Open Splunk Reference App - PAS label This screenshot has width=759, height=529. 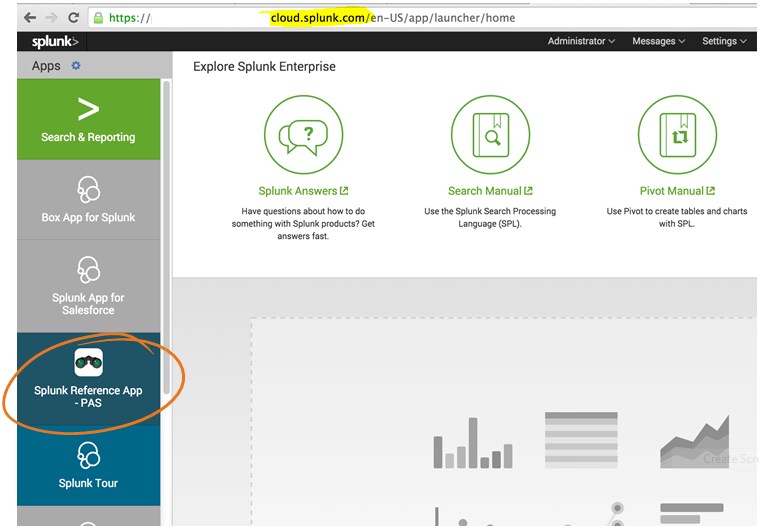click(88, 396)
